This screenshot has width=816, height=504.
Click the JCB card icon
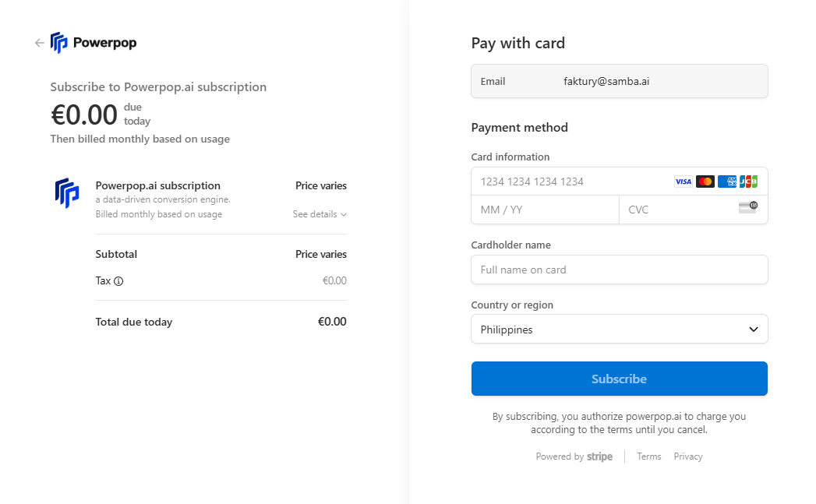[x=748, y=182]
